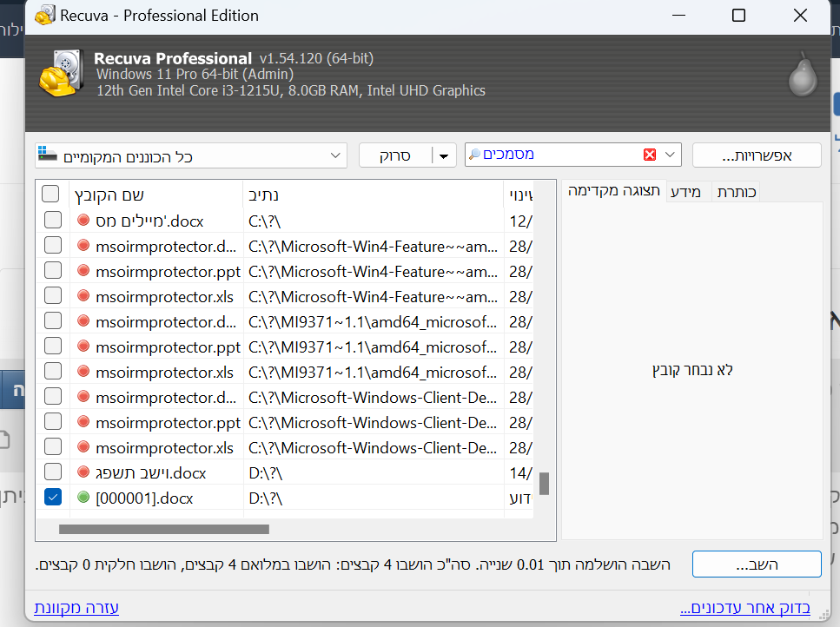This screenshot has height=627, width=840.
Task: Click path D:\?\ in the [000001].docx row
Action: point(265,498)
